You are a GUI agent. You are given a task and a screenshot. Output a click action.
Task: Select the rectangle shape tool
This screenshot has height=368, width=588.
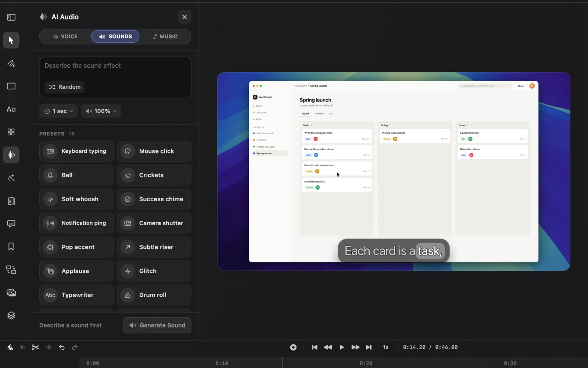pos(11,86)
